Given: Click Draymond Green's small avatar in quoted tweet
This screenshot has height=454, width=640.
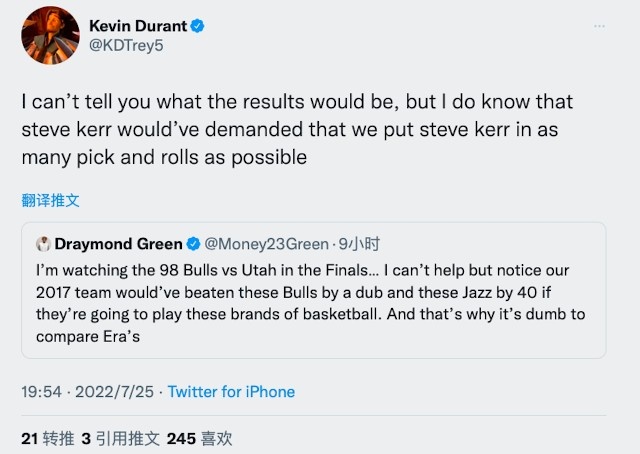Looking at the screenshot, I should [x=43, y=244].
